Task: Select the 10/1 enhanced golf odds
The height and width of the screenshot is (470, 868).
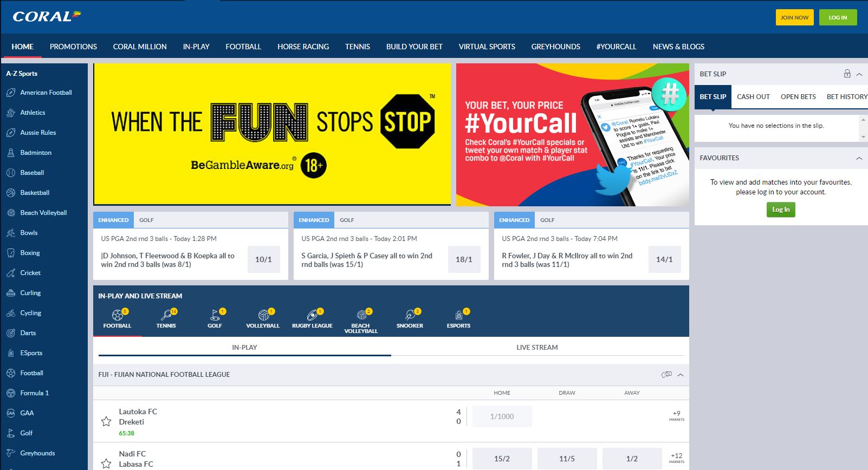Action: [x=263, y=259]
